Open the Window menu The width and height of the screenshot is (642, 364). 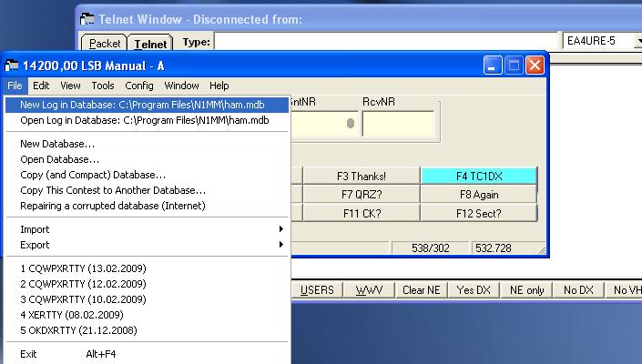click(181, 86)
